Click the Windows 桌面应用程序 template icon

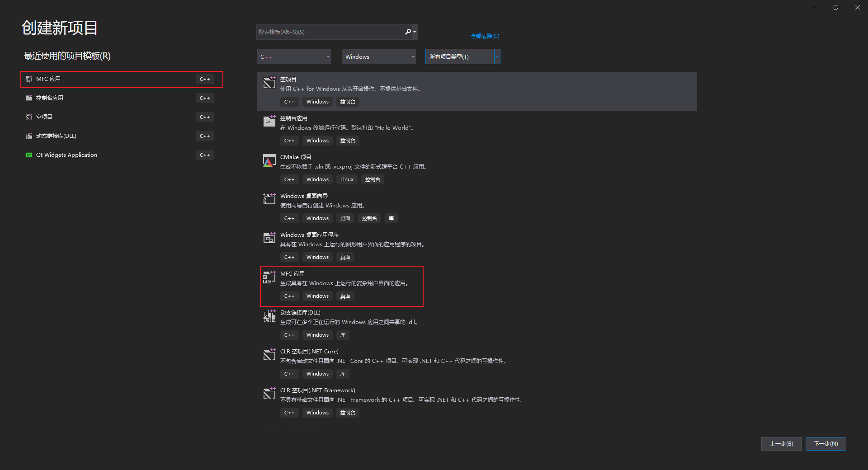click(269, 238)
